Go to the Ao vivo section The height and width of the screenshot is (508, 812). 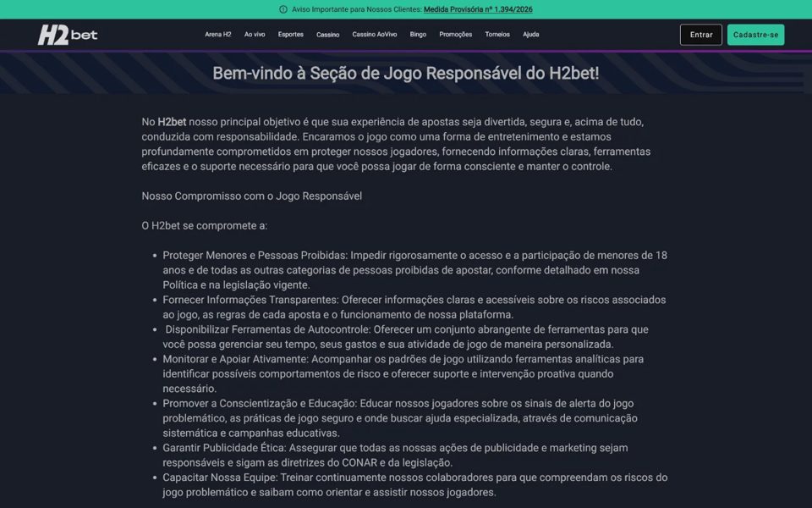[255, 35]
